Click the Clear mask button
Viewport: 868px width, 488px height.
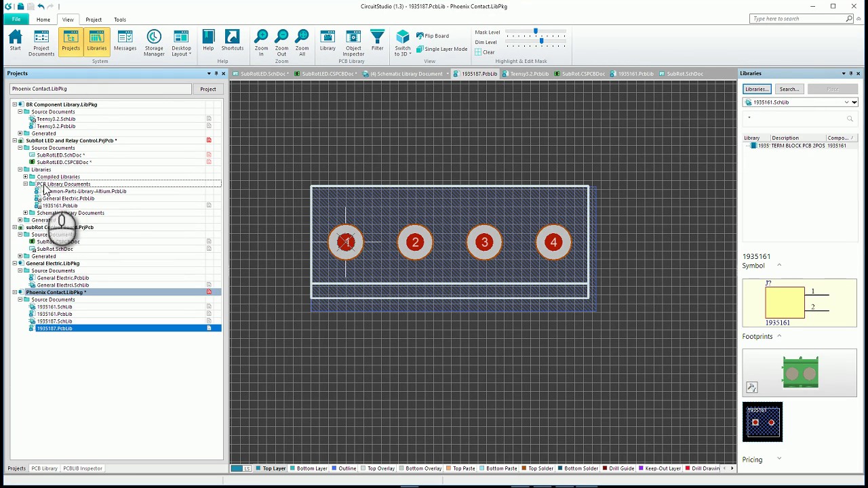pyautogui.click(x=485, y=52)
